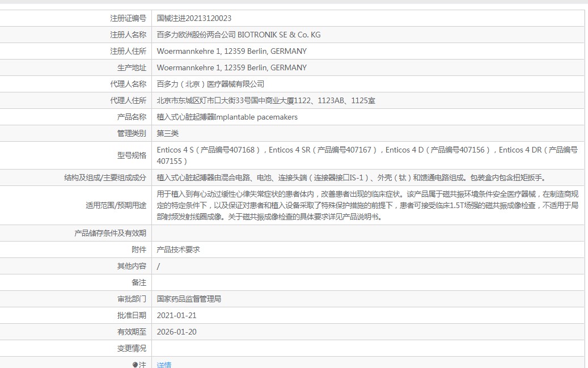The image size is (588, 368).
Task: Click the 其他内容 label
Action: point(132,267)
